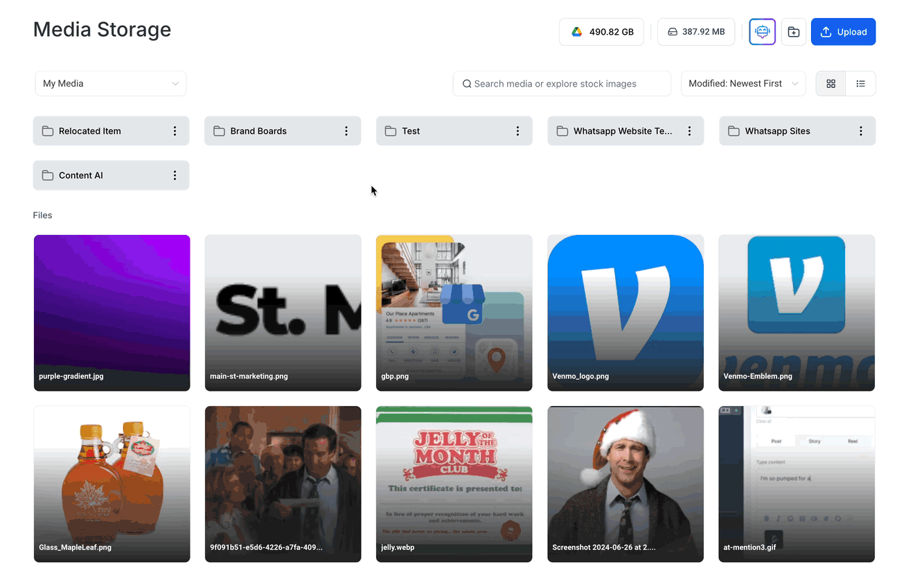This screenshot has width=924, height=571.
Task: Open the Relocated Item folder
Action: [111, 131]
